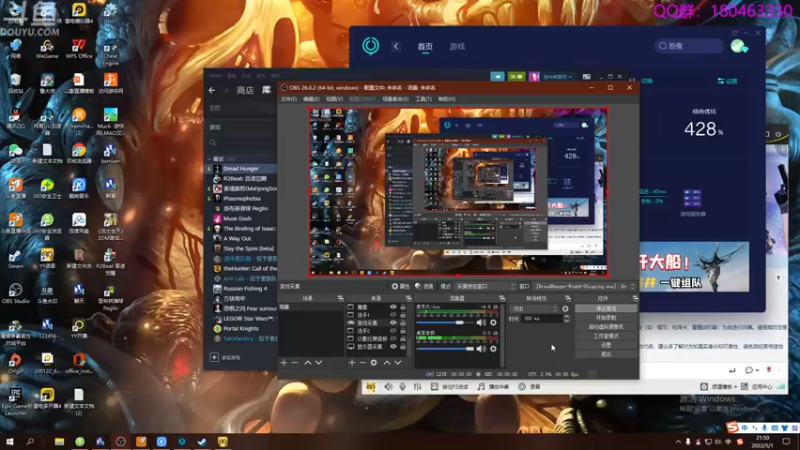Mute the microphone/Aux speaker icon

[481, 322]
